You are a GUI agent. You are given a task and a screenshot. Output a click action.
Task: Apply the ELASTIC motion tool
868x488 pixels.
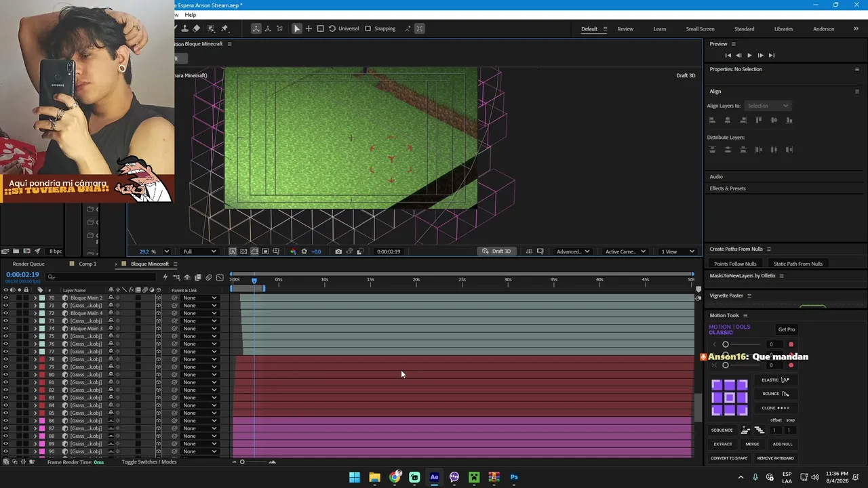(775, 380)
